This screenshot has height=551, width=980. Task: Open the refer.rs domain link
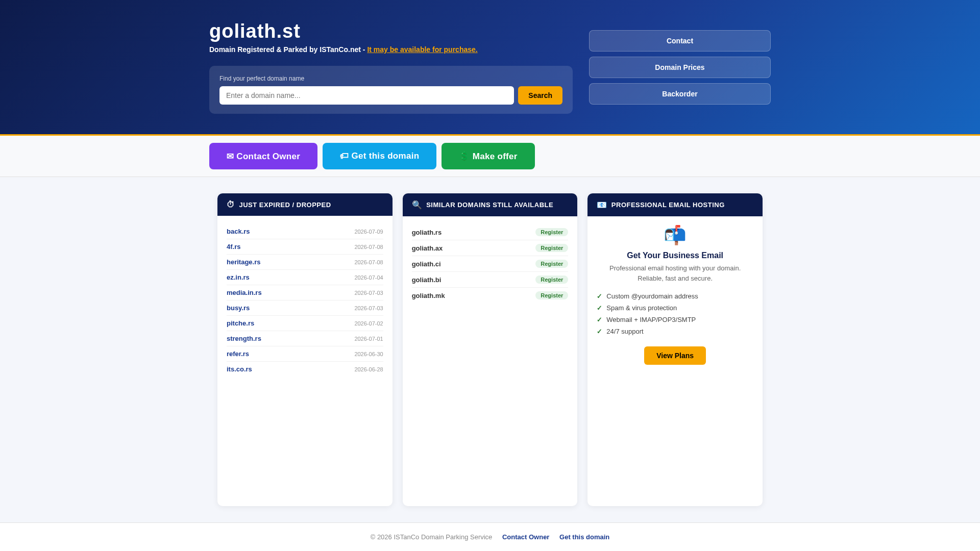pyautogui.click(x=238, y=354)
